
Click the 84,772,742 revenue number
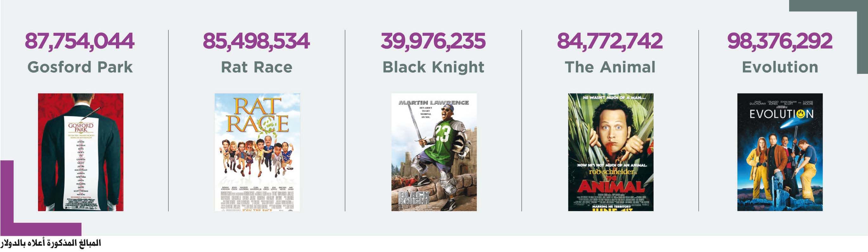tap(610, 41)
